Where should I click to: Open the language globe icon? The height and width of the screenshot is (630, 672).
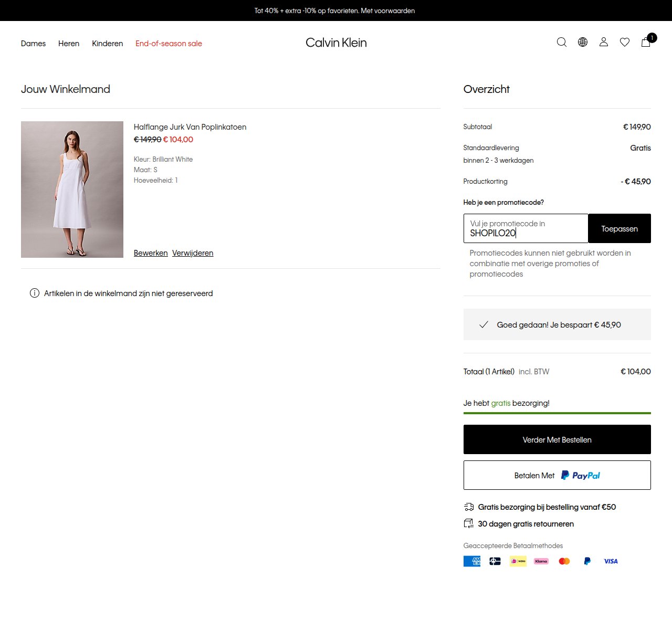click(583, 43)
